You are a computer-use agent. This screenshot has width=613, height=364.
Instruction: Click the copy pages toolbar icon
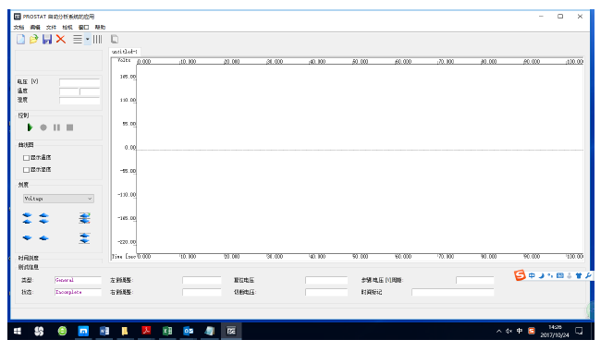point(115,39)
